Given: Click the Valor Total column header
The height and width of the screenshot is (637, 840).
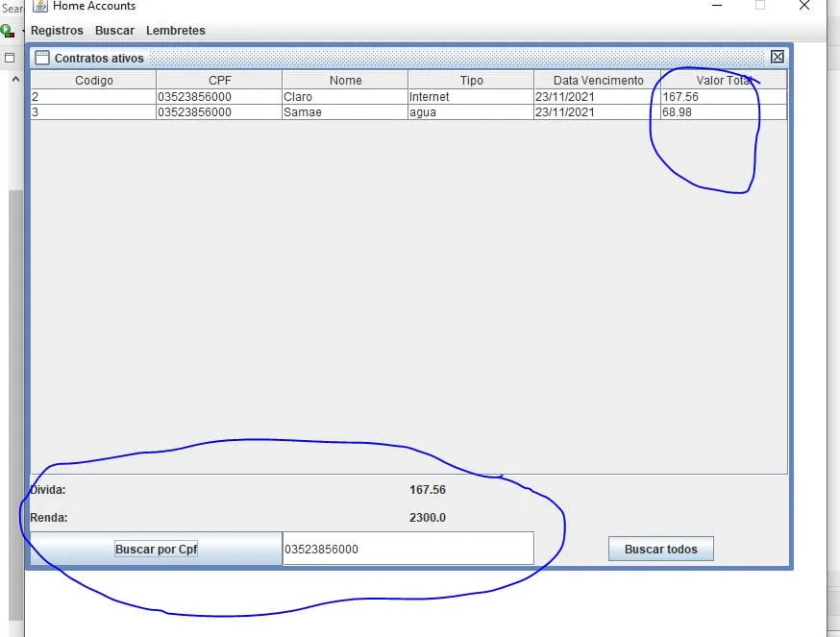Looking at the screenshot, I should click(724, 81).
